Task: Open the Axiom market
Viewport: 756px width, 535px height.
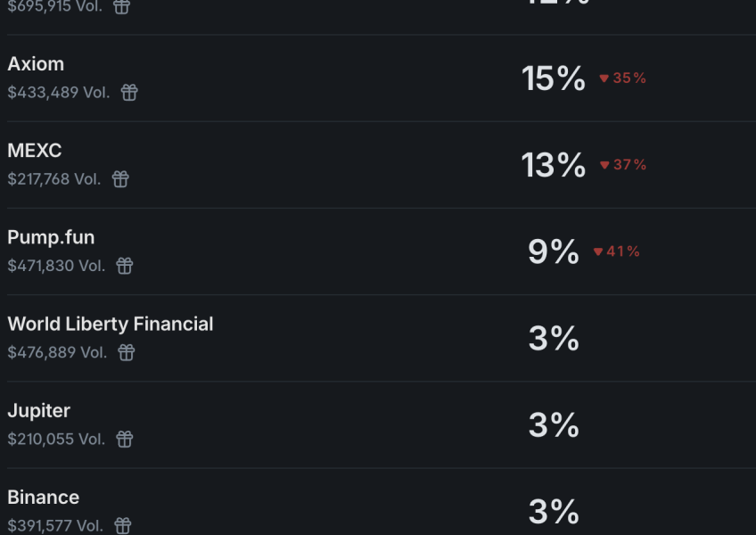Action: click(x=36, y=64)
